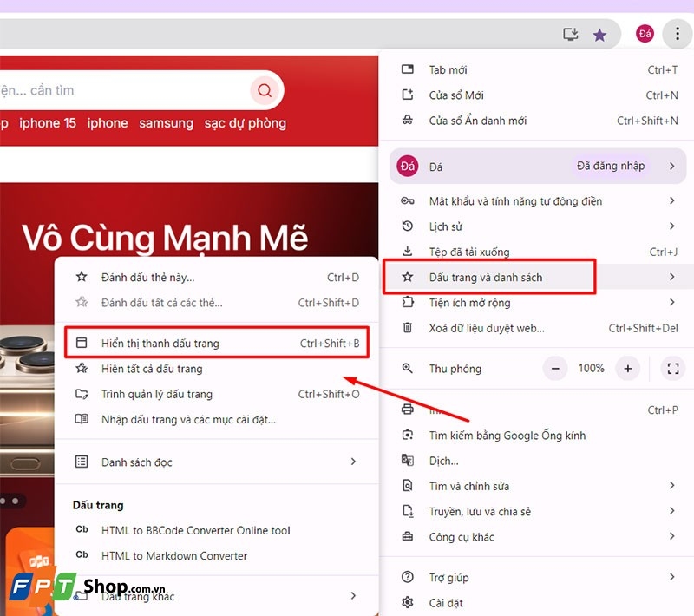The width and height of the screenshot is (694, 616).
Task: Click the Google Lens icon
Action: (x=407, y=435)
